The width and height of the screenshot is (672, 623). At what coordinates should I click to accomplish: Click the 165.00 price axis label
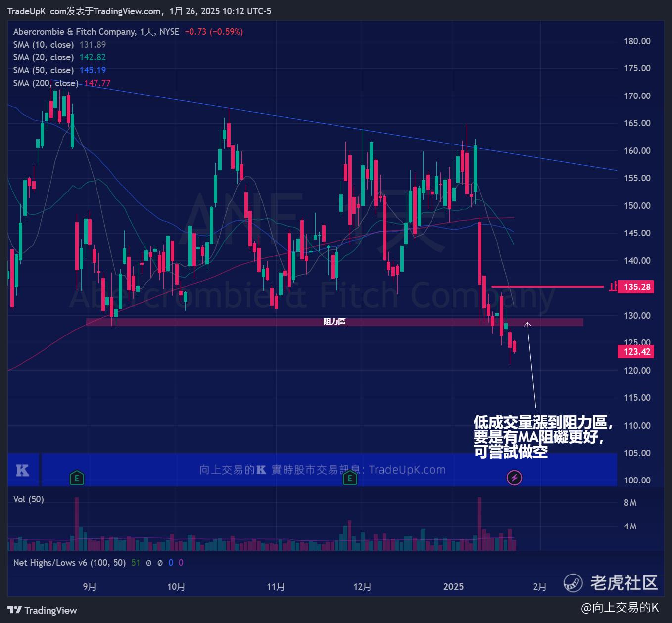(x=637, y=123)
